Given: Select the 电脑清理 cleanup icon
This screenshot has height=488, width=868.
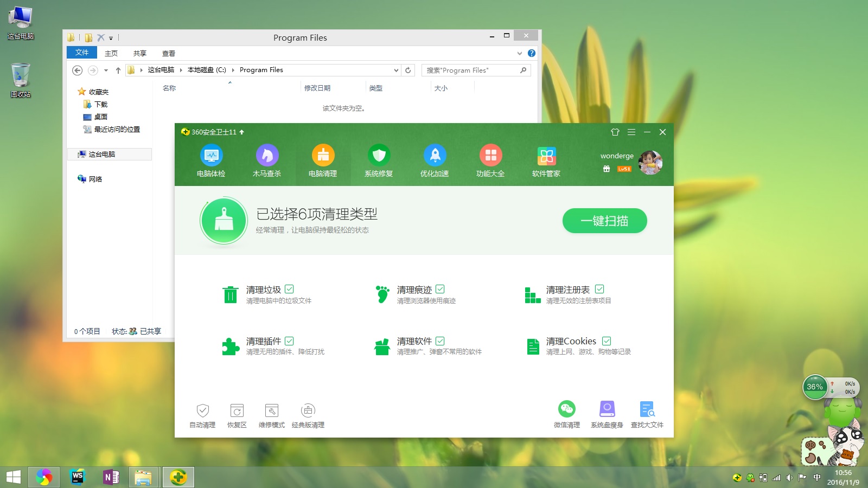Looking at the screenshot, I should click(323, 156).
